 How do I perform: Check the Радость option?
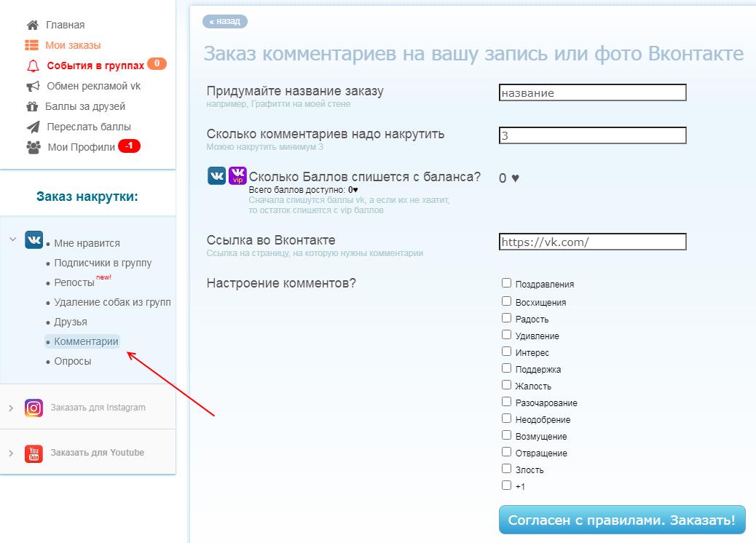[506, 318]
